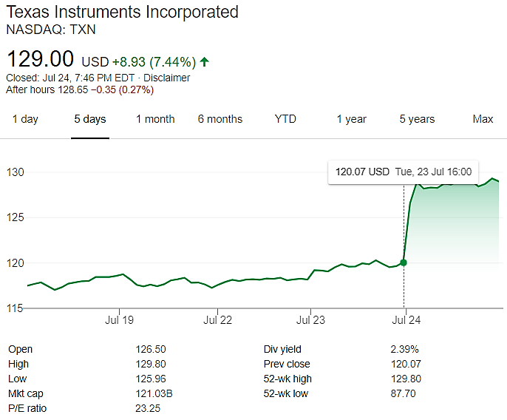The height and width of the screenshot is (420, 507).
Task: Click the Div yield label
Action: click(282, 350)
